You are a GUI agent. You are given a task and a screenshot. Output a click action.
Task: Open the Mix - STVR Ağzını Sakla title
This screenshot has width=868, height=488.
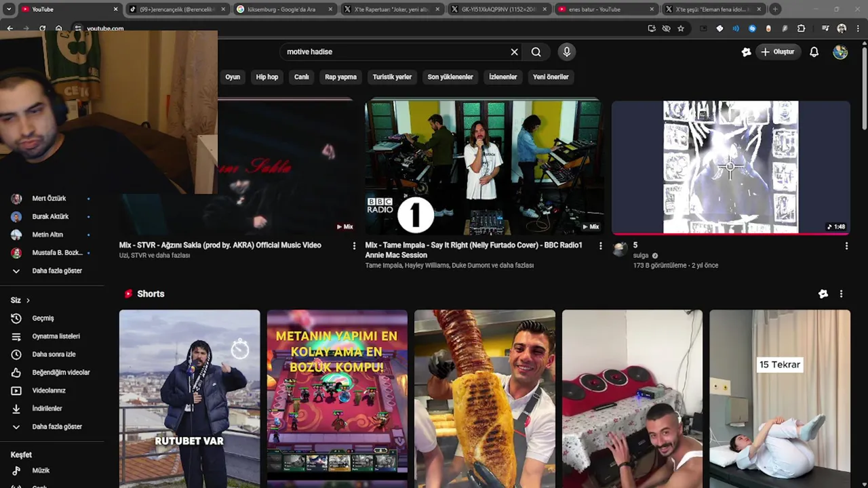(x=220, y=245)
